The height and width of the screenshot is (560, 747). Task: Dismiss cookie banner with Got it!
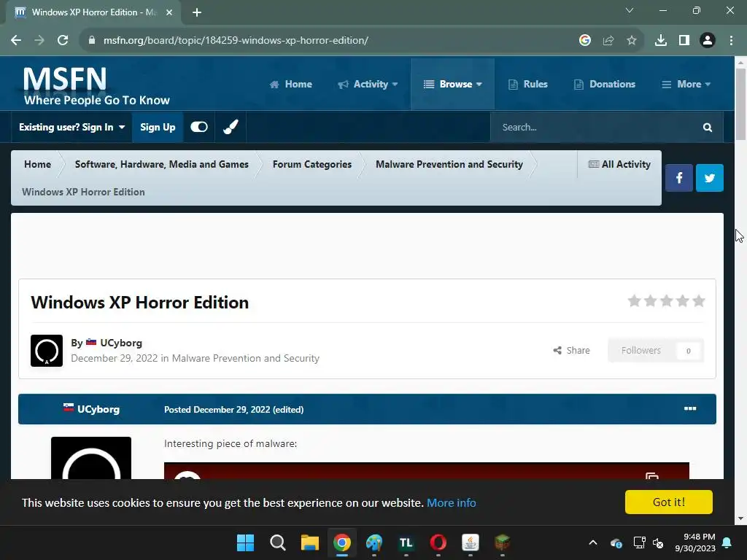pos(668,502)
